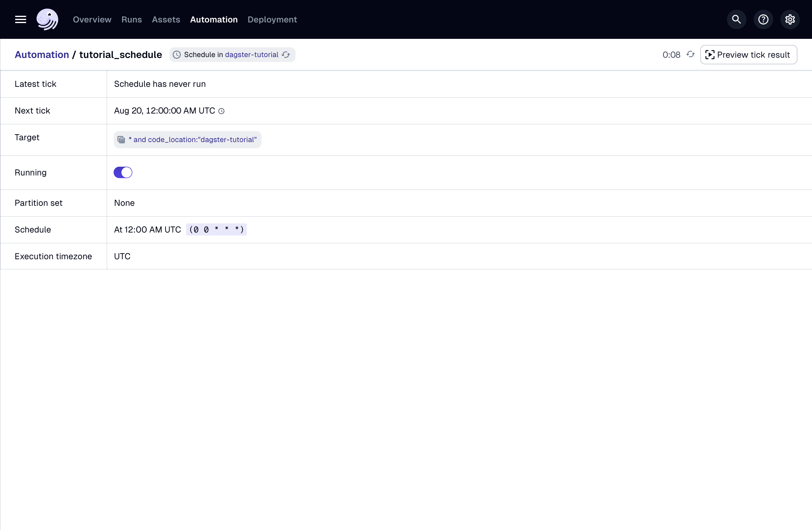
Task: Open the Assets tab
Action: pyautogui.click(x=166, y=19)
